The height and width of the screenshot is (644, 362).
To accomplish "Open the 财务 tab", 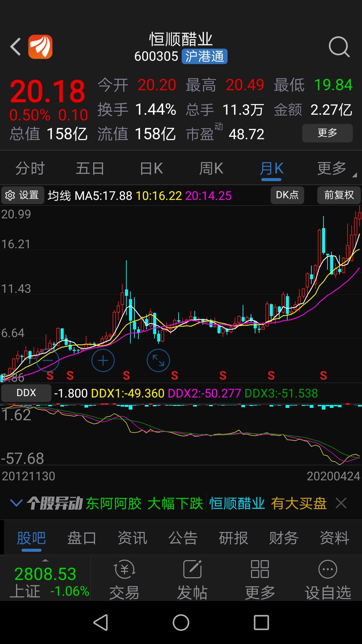I will 284,538.
